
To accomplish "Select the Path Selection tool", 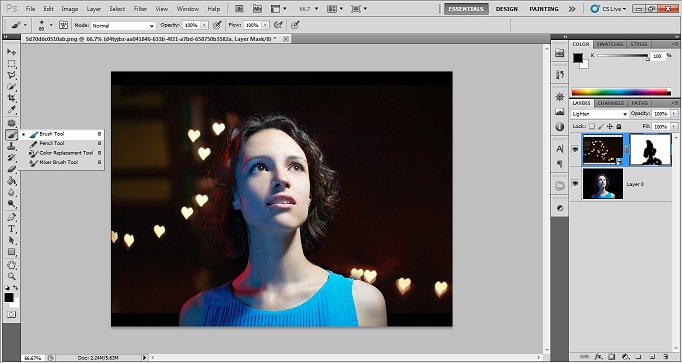I will (x=11, y=240).
